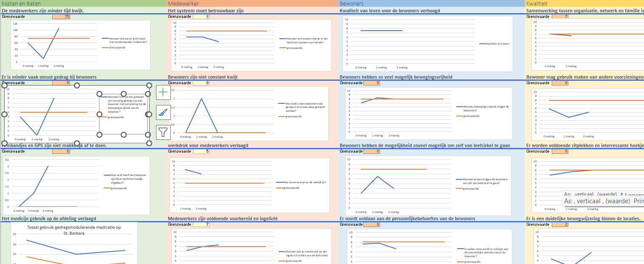
Task: Select title 'werkdruk voor medewerkers verlaagd'
Action: pyautogui.click(x=208, y=145)
